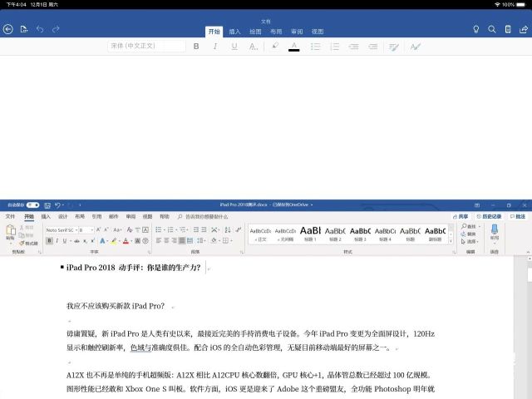Tap the back arrow in iPad Word
The width and height of the screenshot is (532, 399).
8,29
